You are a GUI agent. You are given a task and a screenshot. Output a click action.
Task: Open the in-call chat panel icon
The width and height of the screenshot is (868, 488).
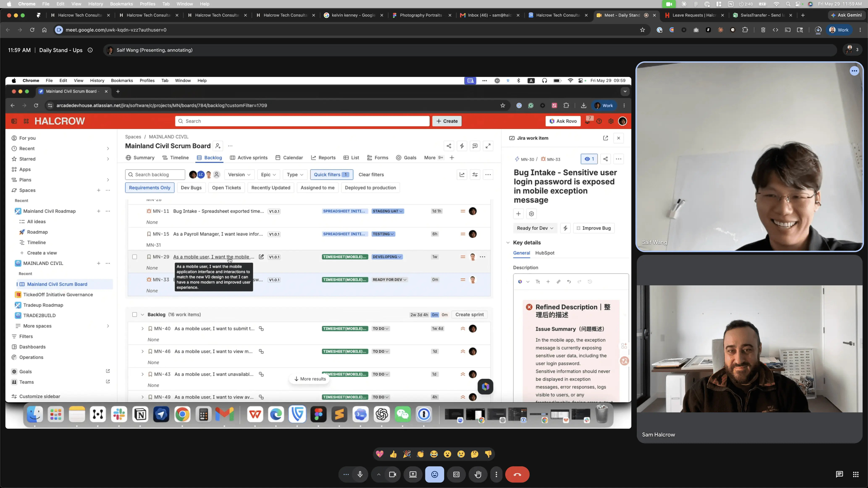[839, 475]
